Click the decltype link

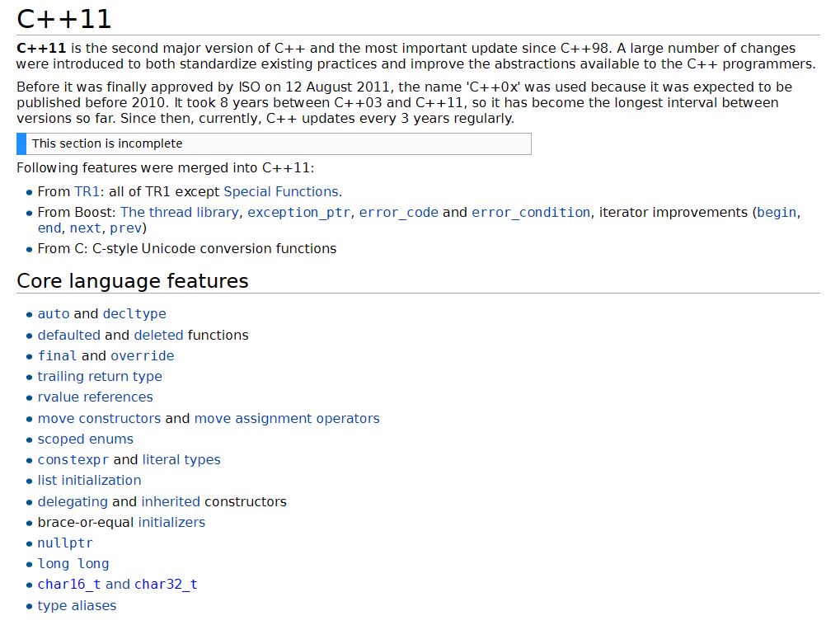(x=134, y=314)
